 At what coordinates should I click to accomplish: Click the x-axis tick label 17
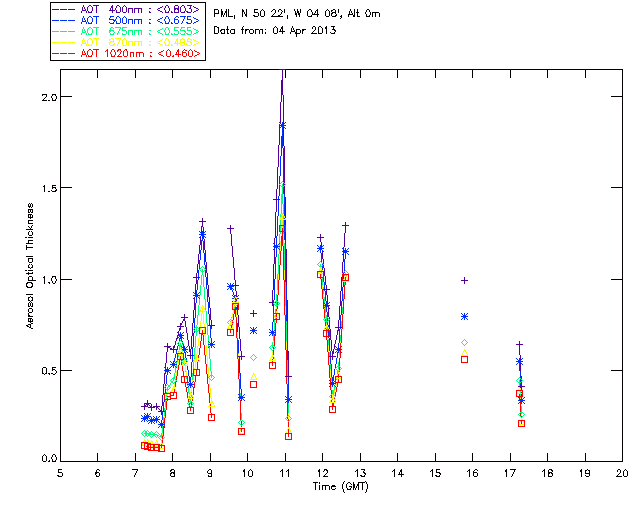[x=510, y=473]
